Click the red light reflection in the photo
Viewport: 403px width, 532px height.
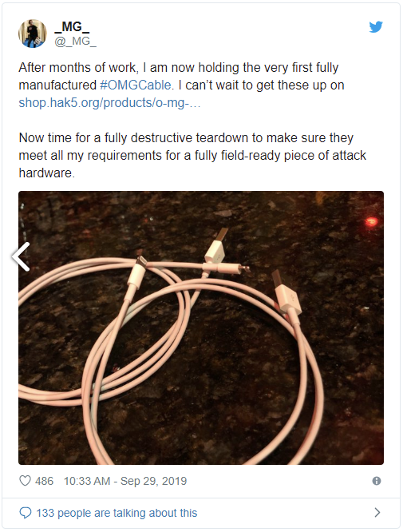click(371, 221)
